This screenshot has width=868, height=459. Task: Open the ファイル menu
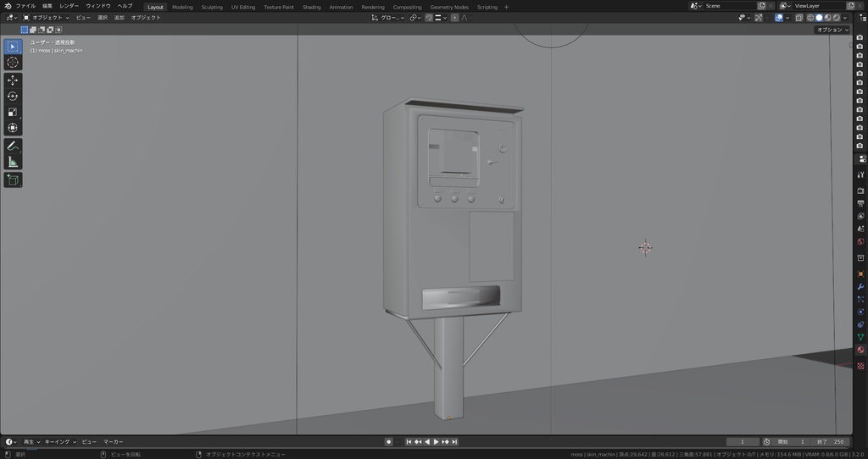[25, 6]
